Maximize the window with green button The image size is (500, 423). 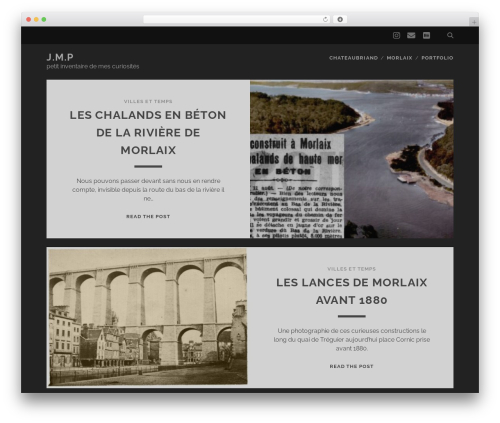[x=44, y=19]
